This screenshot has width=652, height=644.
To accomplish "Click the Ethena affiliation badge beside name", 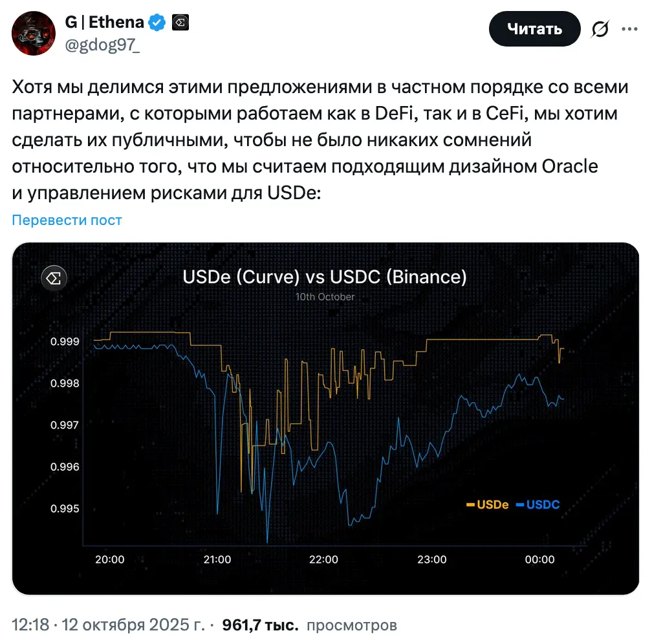I will [180, 23].
